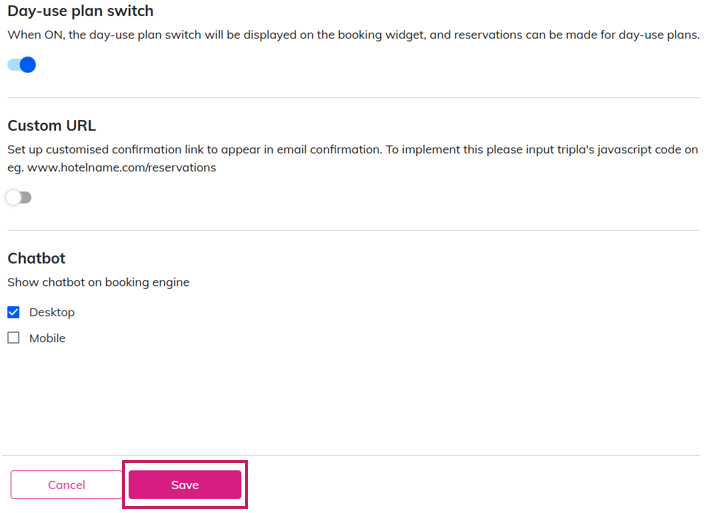Click the Save button

[x=185, y=485]
